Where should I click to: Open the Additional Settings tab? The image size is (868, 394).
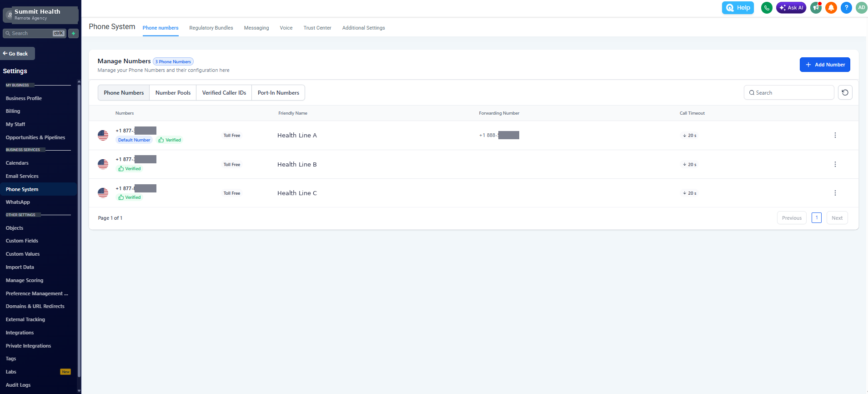click(363, 28)
